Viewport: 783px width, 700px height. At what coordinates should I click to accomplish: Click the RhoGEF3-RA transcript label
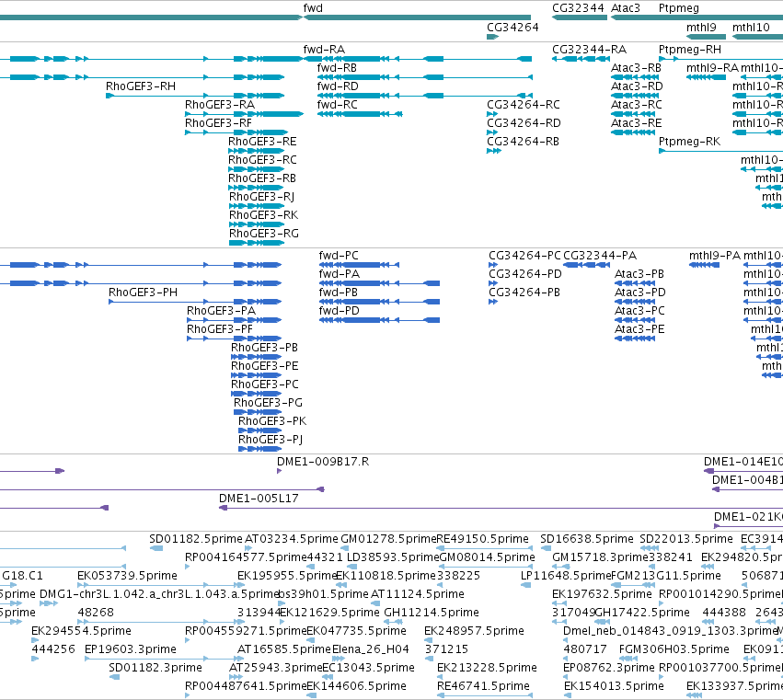click(x=220, y=105)
